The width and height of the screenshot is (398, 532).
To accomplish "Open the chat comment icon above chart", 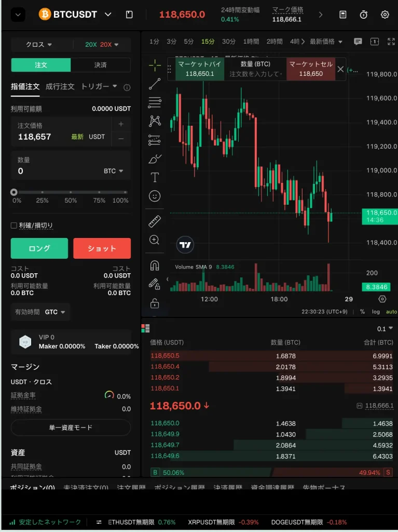I will [358, 42].
